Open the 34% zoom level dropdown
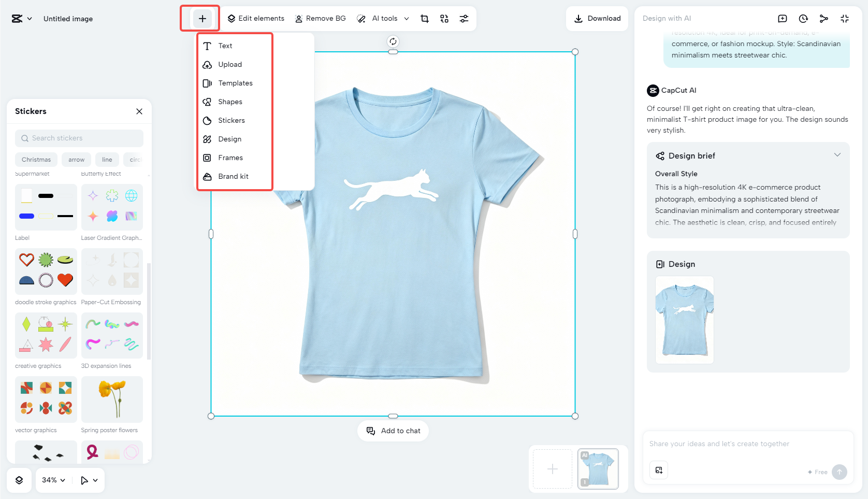Image resolution: width=868 pixels, height=499 pixels. tap(53, 480)
